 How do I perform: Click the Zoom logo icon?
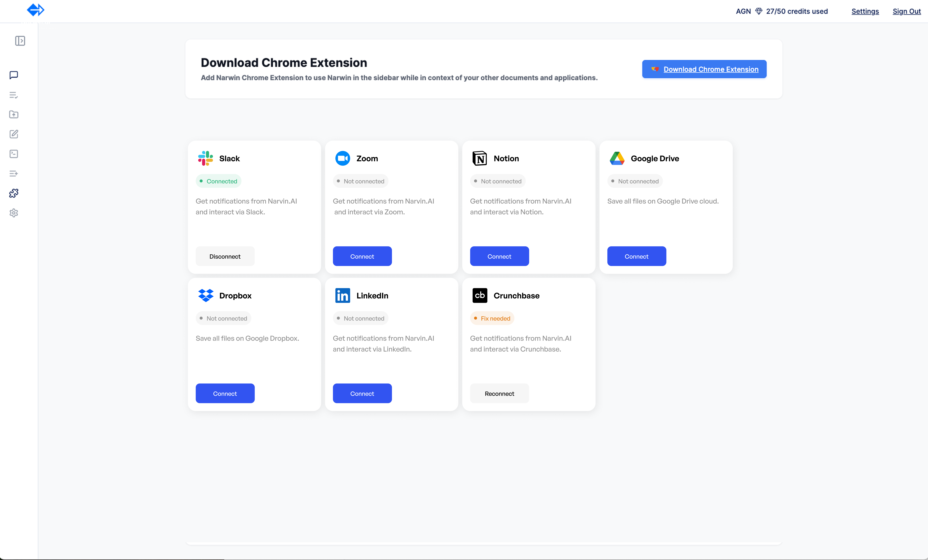click(x=343, y=158)
